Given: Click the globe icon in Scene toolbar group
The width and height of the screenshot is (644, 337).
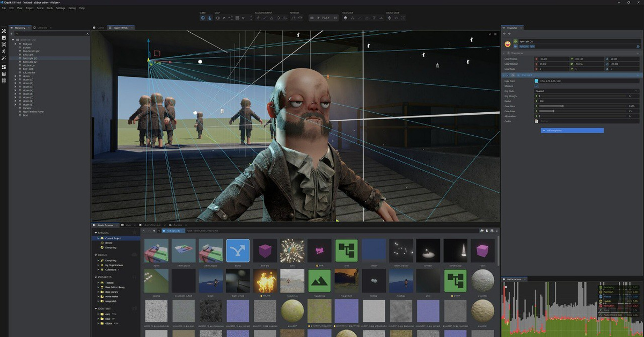Looking at the screenshot, I should point(203,18).
